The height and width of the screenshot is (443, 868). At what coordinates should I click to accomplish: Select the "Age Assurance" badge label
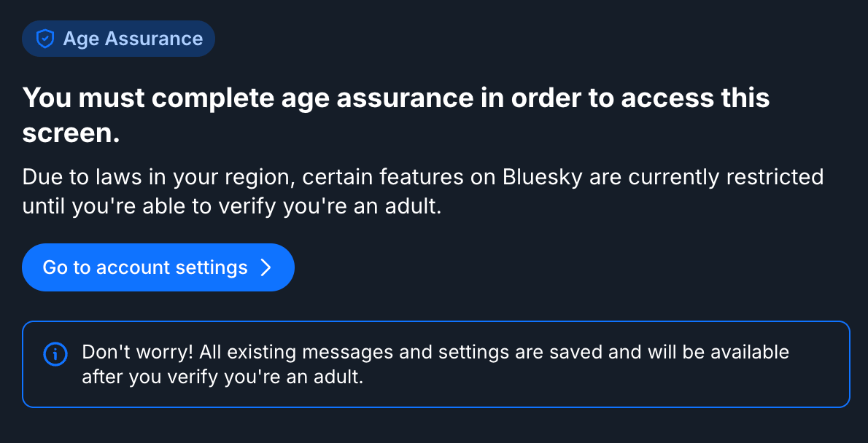point(133,39)
